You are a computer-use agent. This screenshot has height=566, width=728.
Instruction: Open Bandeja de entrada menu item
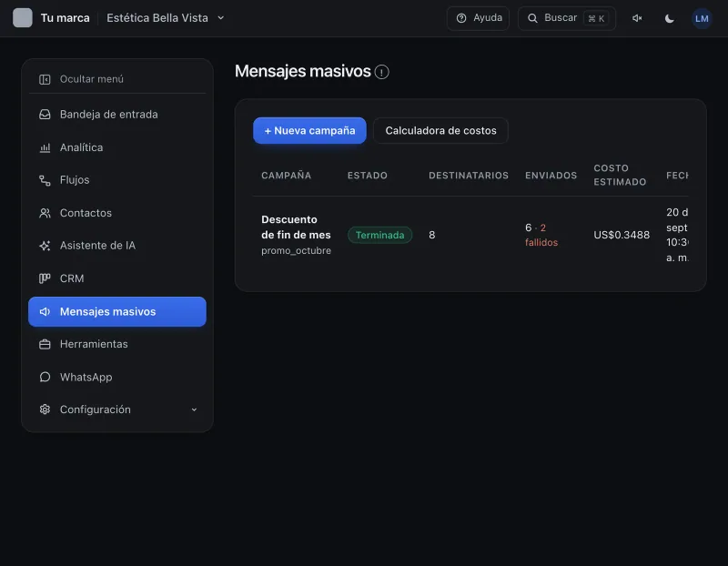pyautogui.click(x=117, y=115)
